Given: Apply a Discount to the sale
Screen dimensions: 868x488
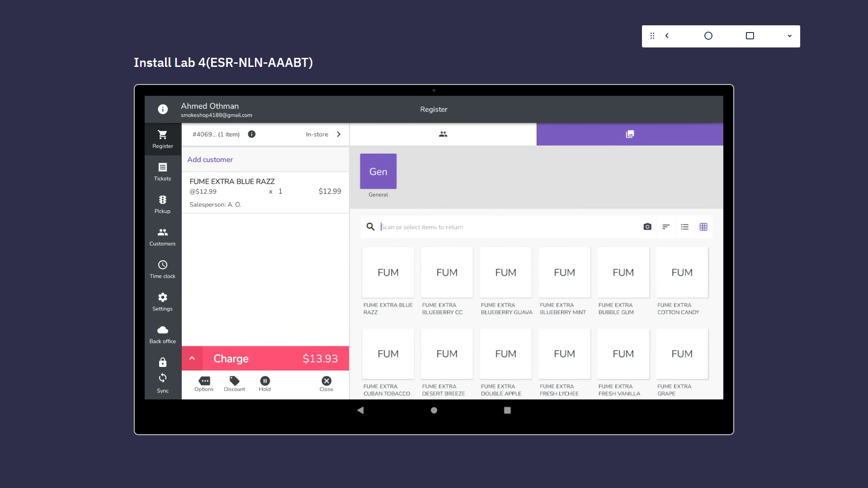Looking at the screenshot, I should (x=234, y=384).
